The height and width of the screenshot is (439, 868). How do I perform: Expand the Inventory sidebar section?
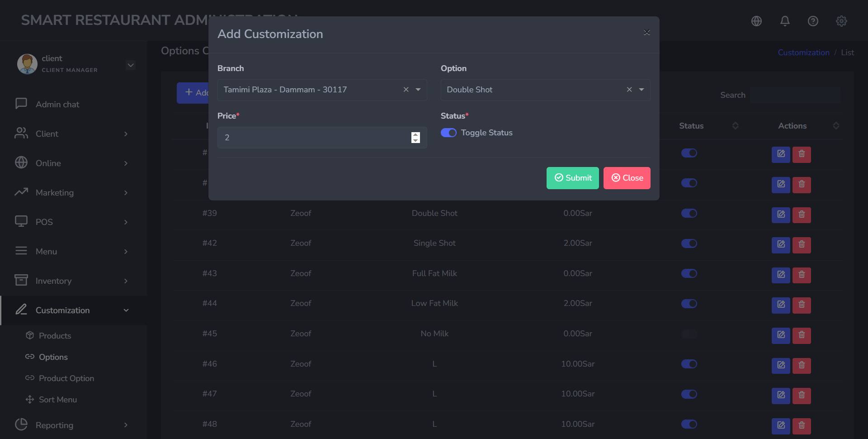74,281
